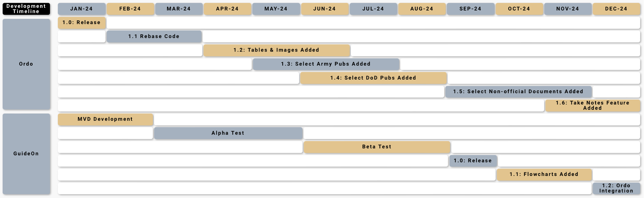Open the 1.1 Rebase Code task bar
Viewport: 644px width, 198px height.
(x=154, y=36)
